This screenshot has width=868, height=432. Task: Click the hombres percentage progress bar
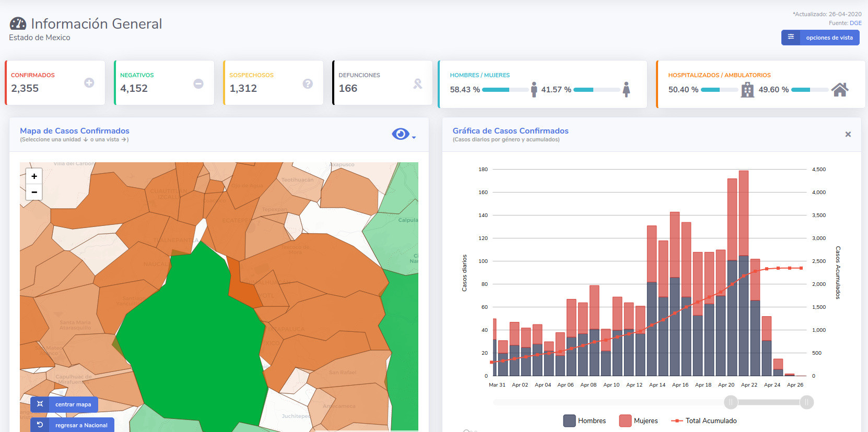(x=505, y=90)
